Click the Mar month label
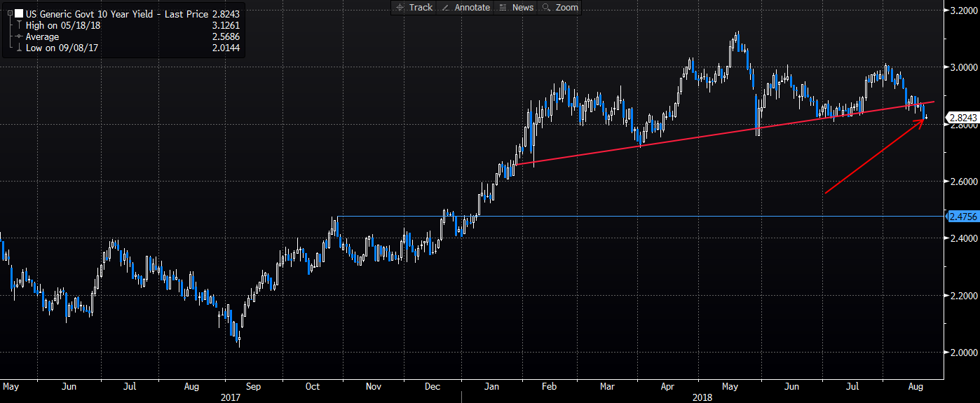Image resolution: width=980 pixels, height=403 pixels. [608, 386]
